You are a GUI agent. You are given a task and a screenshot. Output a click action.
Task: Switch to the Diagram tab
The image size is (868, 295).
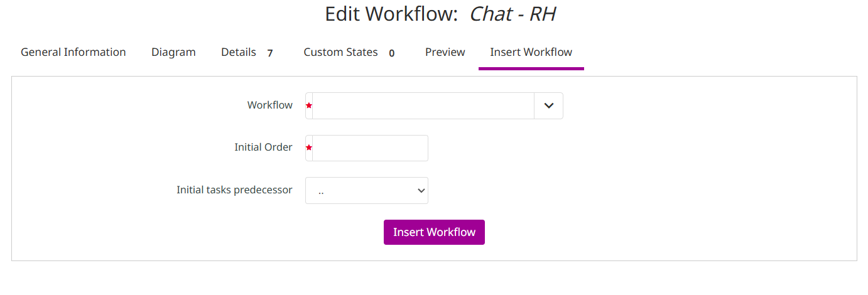173,52
